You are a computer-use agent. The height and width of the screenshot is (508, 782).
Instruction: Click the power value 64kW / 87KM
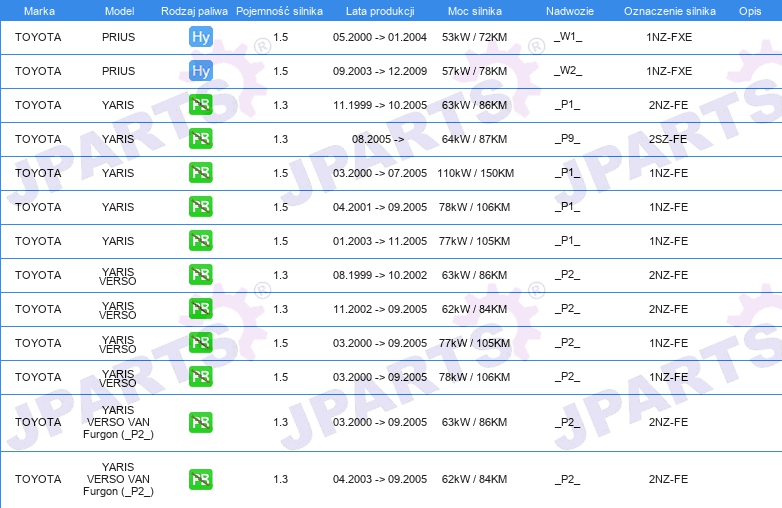tap(474, 139)
